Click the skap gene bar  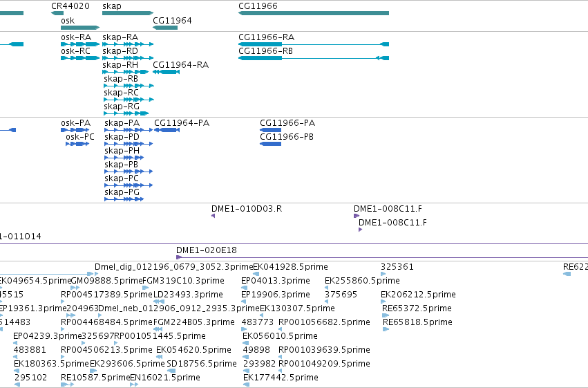pyautogui.click(x=128, y=13)
